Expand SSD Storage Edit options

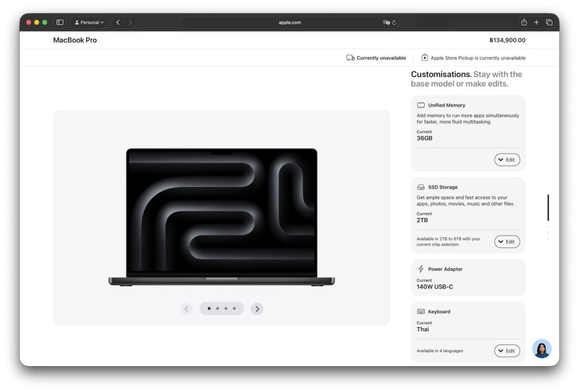point(507,242)
